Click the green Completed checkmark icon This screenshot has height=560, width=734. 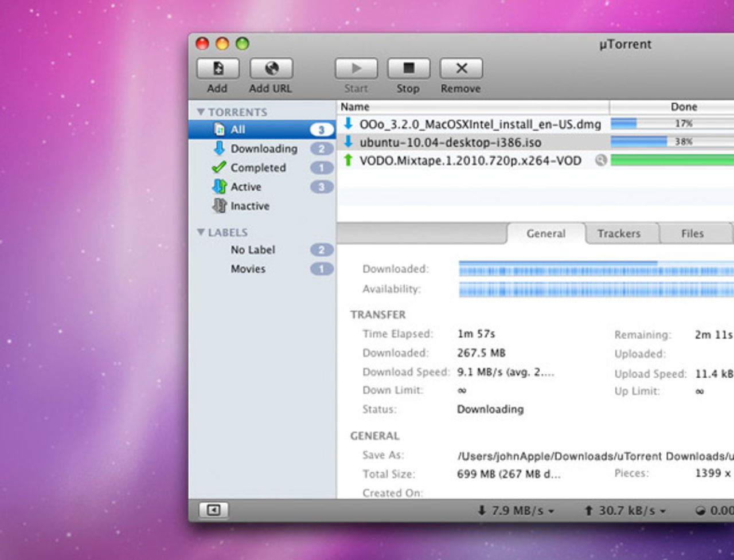(x=220, y=167)
